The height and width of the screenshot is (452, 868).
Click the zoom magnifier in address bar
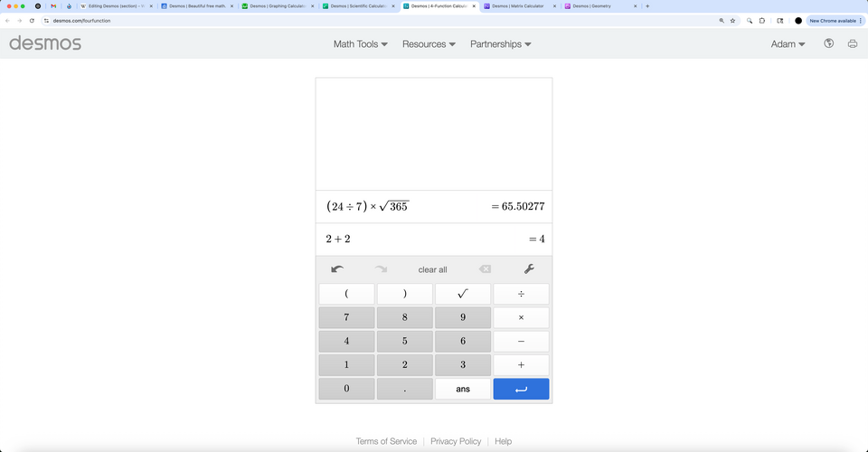[x=722, y=21]
